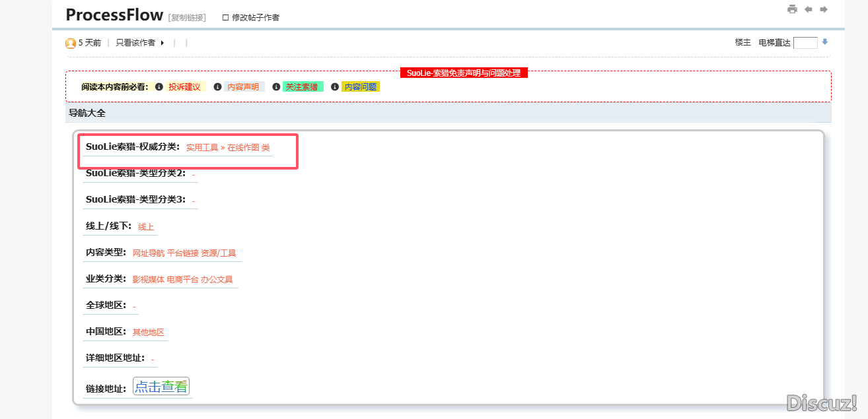
Task: Toggle the 修改帖子作者 checkbox
Action: tap(225, 18)
